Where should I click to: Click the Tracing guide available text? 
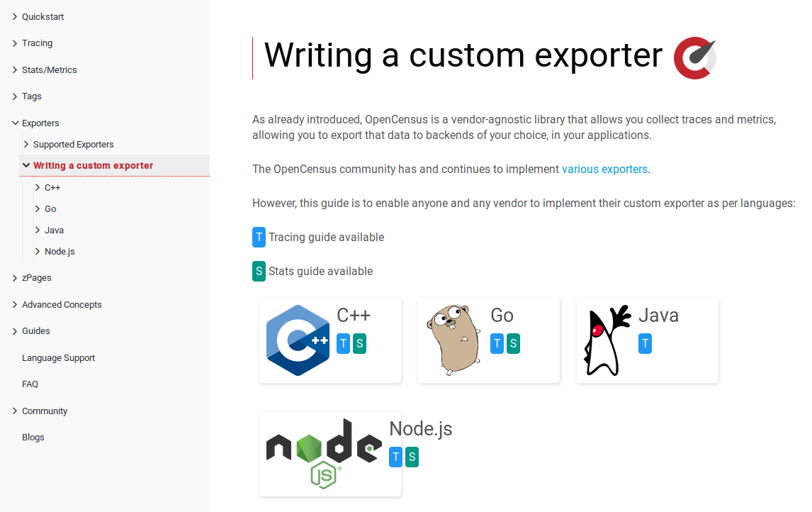point(326,238)
